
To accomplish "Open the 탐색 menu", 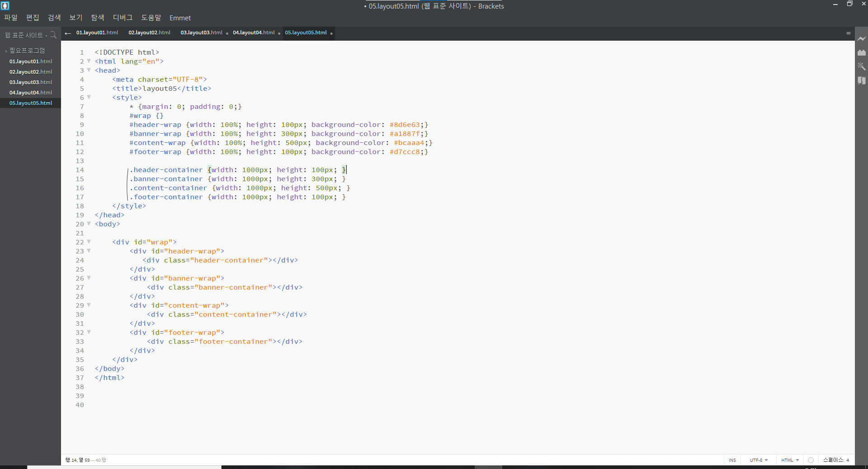I will coord(98,18).
